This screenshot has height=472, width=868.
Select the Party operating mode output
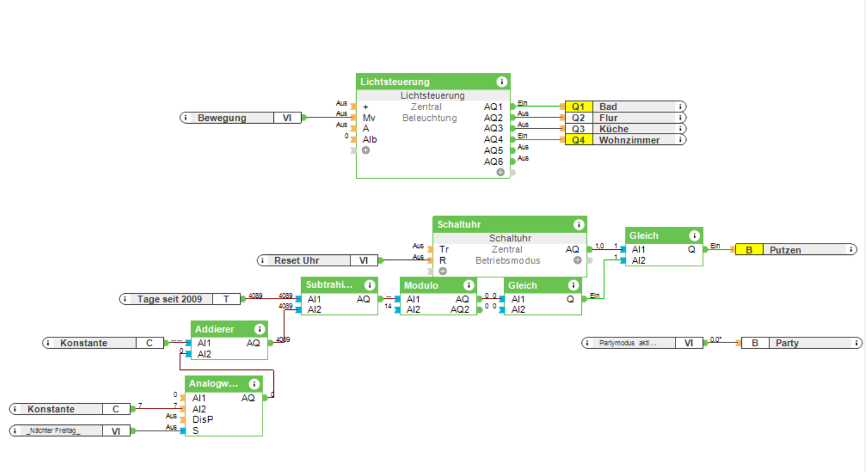coord(801,343)
